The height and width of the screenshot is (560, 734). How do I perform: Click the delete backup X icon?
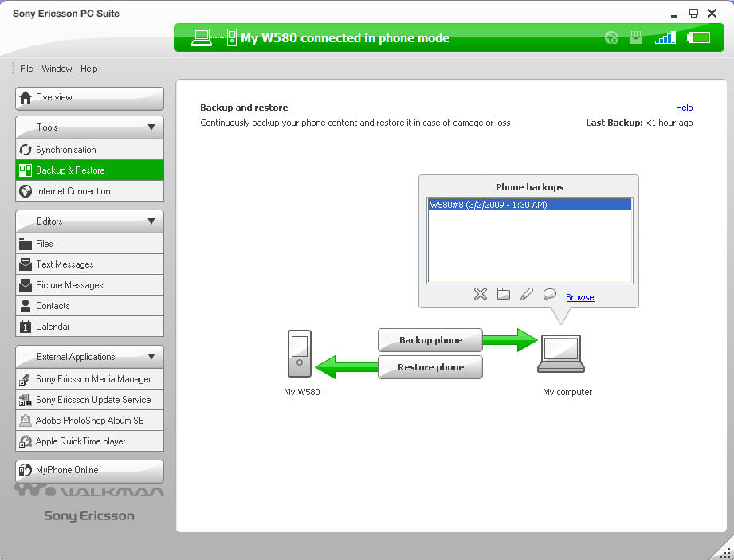481,294
